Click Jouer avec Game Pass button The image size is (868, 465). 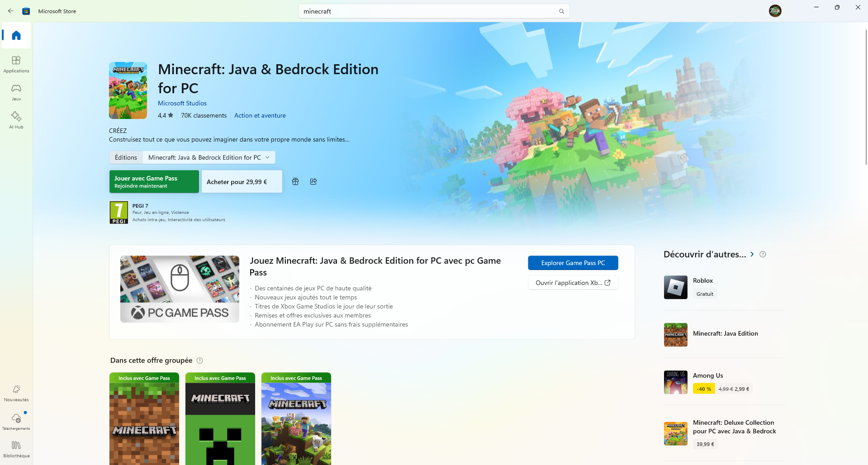click(x=154, y=181)
